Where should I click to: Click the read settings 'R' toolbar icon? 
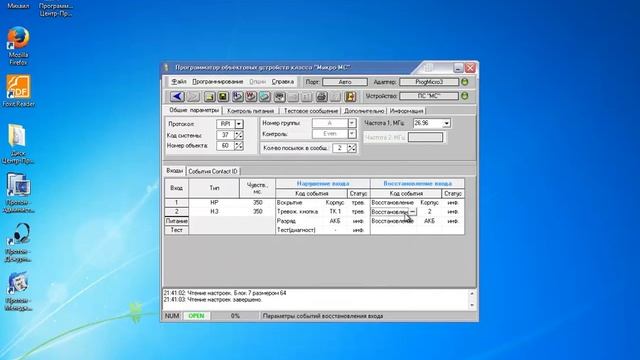237,96
